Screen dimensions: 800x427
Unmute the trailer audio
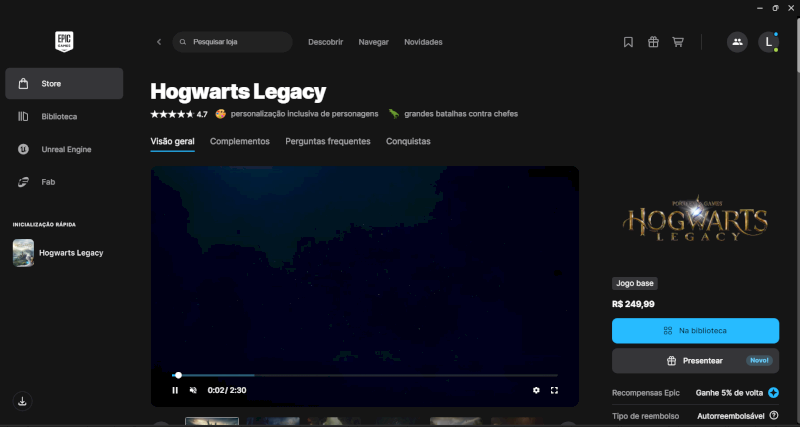coord(193,390)
